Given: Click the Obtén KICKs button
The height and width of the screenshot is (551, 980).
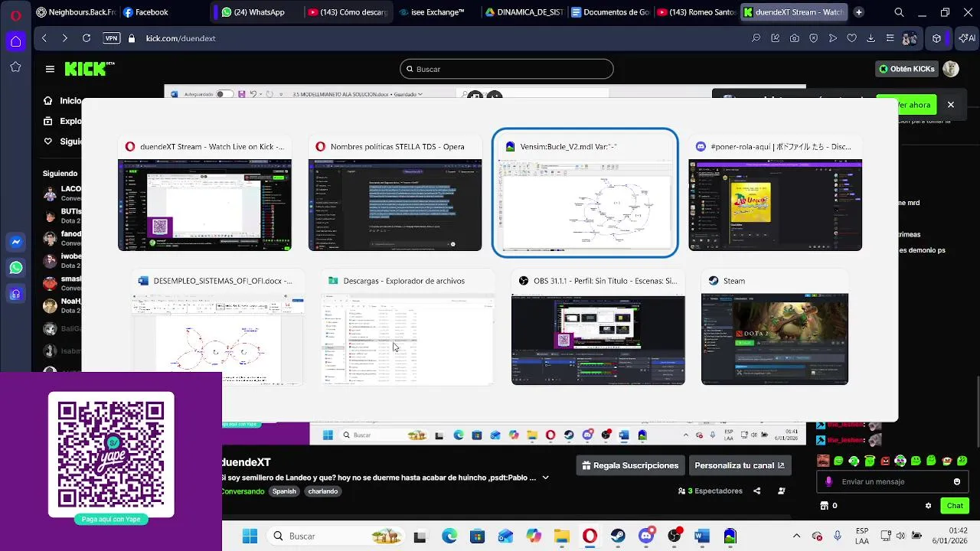Looking at the screenshot, I should [906, 69].
